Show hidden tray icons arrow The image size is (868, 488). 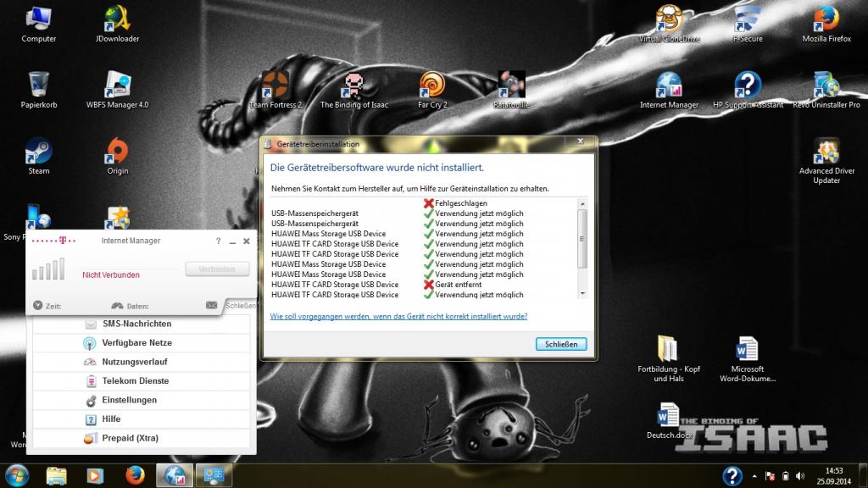(x=754, y=476)
